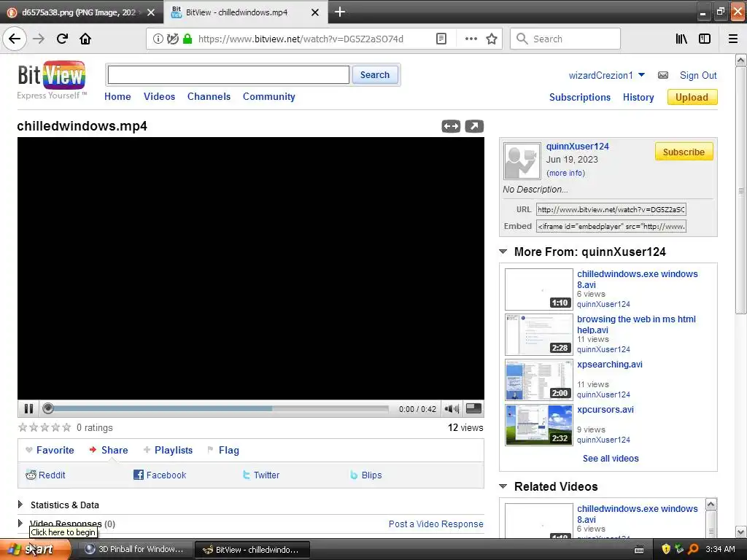This screenshot has height=560, width=747.
Task: Open Subscriptions link
Action: [580, 97]
